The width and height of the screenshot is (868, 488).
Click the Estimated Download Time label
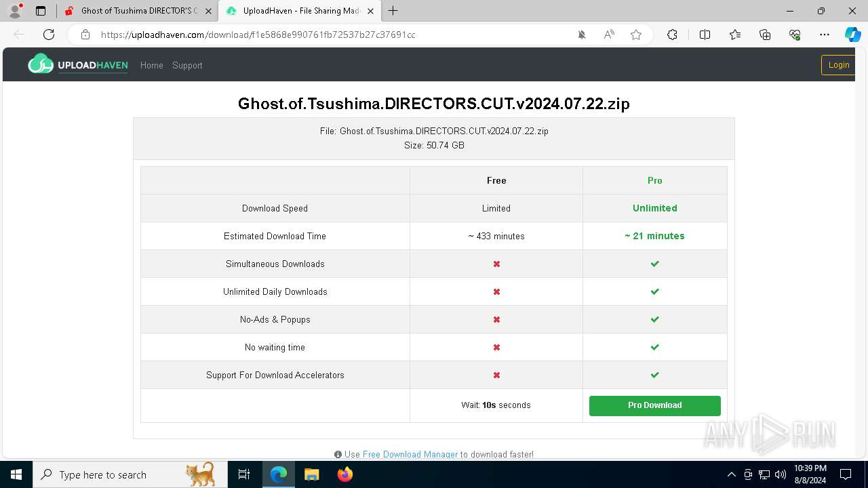click(275, 236)
